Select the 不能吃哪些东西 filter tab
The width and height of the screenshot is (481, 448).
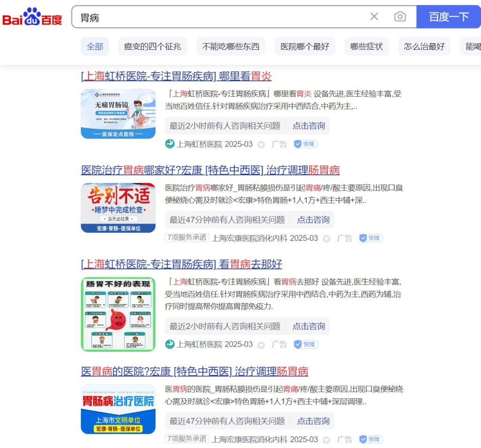coord(231,46)
